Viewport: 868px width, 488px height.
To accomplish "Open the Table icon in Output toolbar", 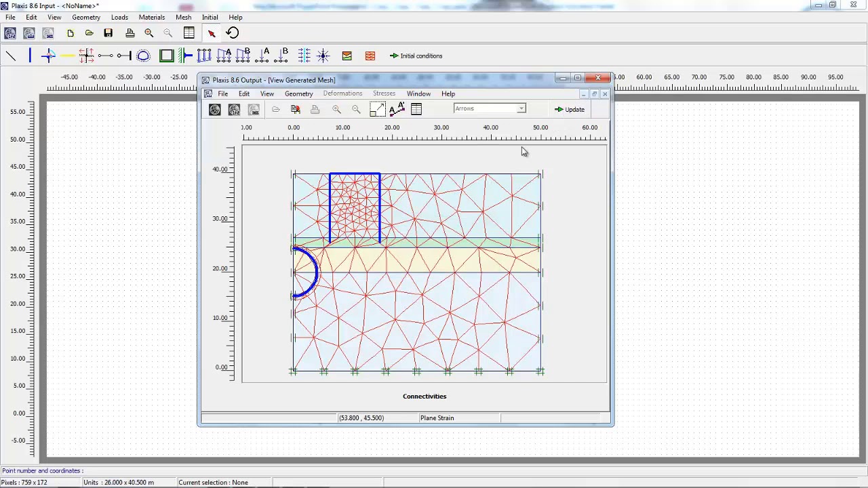I will (x=416, y=109).
